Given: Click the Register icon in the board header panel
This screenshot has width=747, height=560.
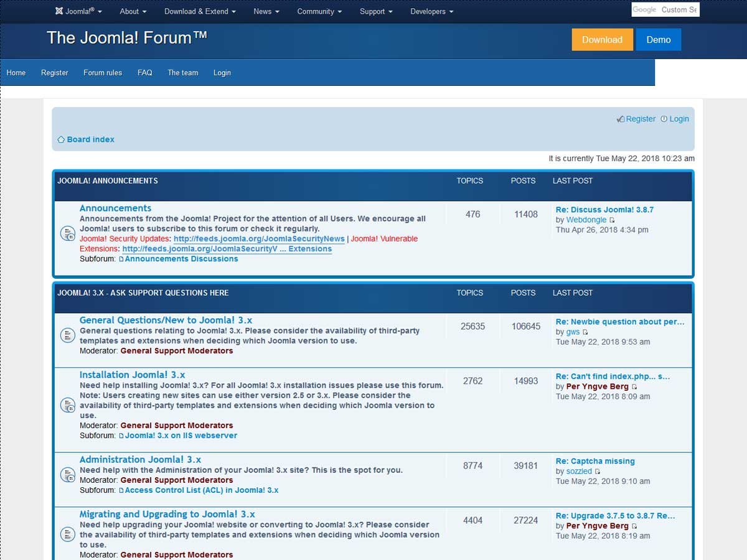Looking at the screenshot, I should (620, 119).
